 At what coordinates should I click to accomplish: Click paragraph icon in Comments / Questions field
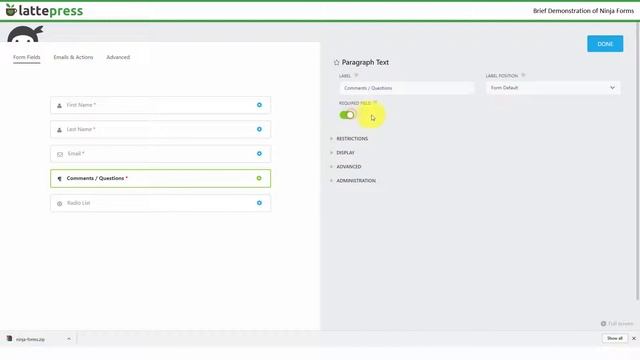pyautogui.click(x=60, y=179)
